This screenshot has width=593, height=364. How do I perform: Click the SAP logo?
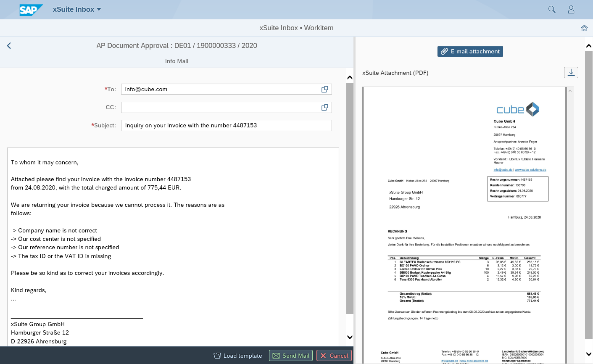tap(31, 9)
